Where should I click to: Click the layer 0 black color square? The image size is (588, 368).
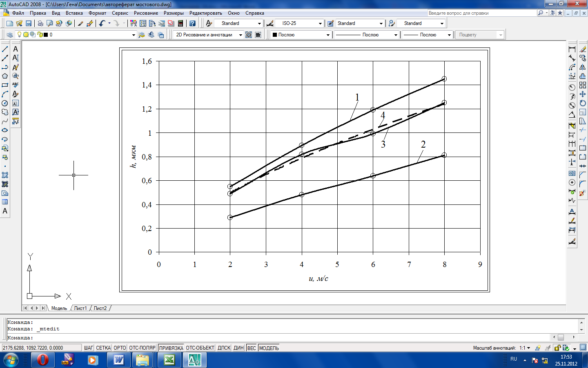click(x=46, y=35)
